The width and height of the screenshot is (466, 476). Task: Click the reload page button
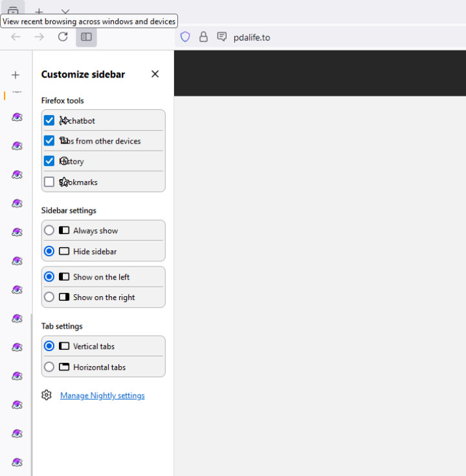[63, 37]
